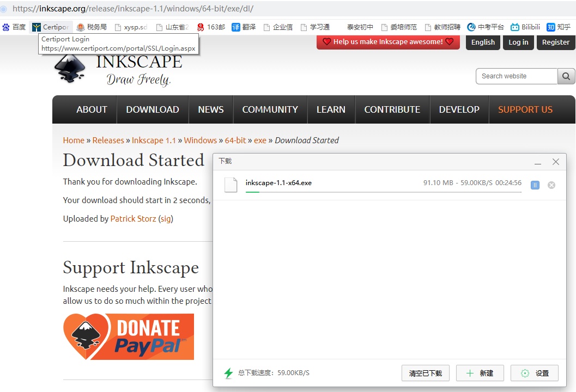Screen dimensions: 576x392
Task: Open Patrick Storz uploader link
Action: click(x=134, y=219)
